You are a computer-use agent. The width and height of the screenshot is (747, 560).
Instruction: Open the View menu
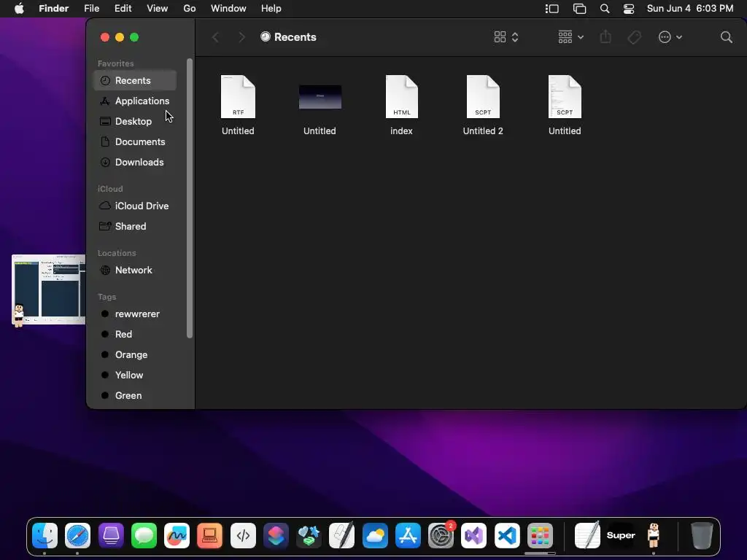[158, 9]
